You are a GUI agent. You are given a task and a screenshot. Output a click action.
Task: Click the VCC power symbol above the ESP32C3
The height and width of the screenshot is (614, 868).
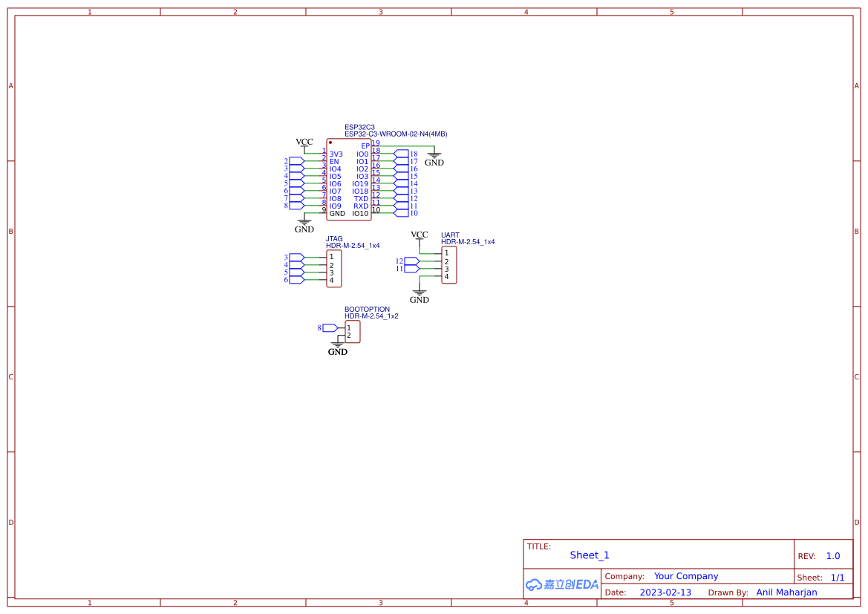point(304,145)
